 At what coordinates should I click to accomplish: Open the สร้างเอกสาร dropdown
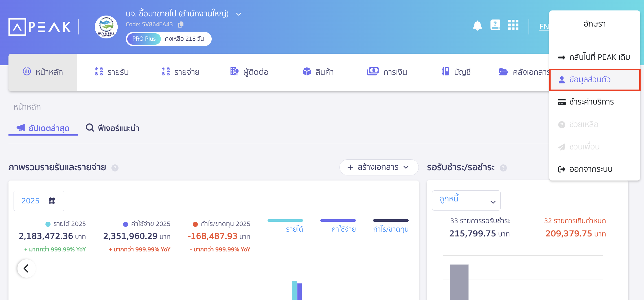point(379,167)
